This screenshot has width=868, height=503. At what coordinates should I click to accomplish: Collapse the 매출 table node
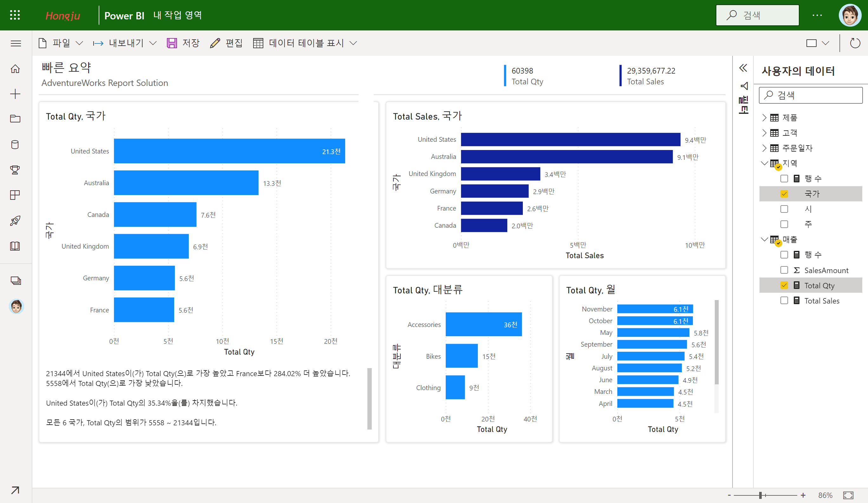point(764,239)
